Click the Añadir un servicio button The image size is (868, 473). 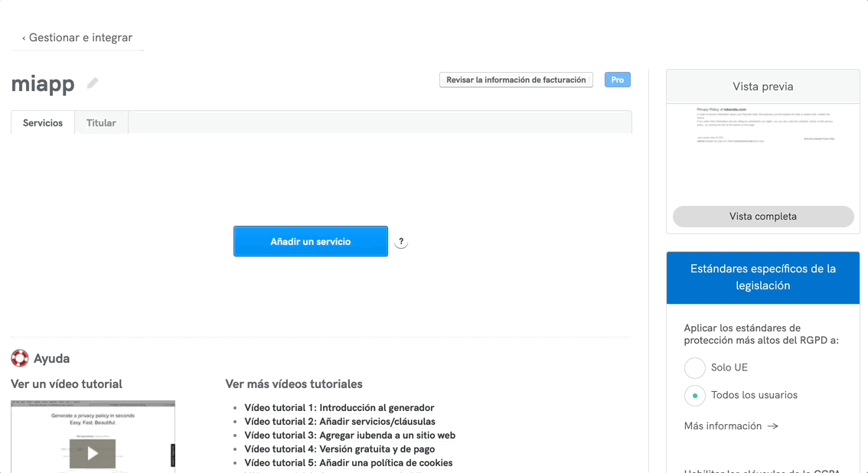(310, 241)
